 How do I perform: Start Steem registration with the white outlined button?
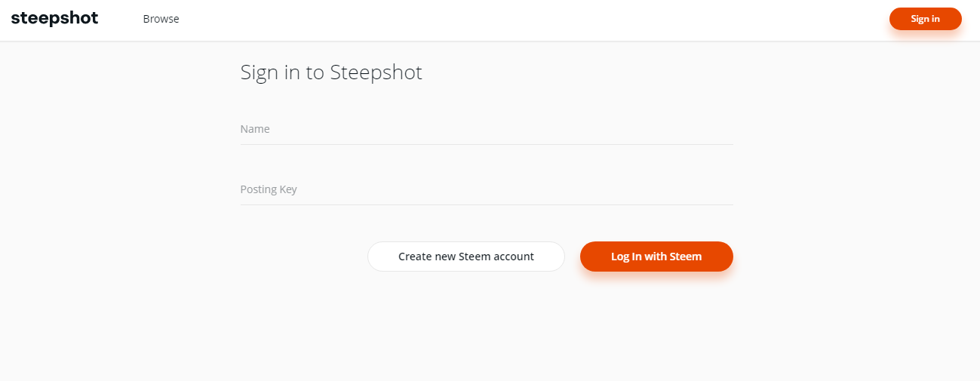point(466,257)
